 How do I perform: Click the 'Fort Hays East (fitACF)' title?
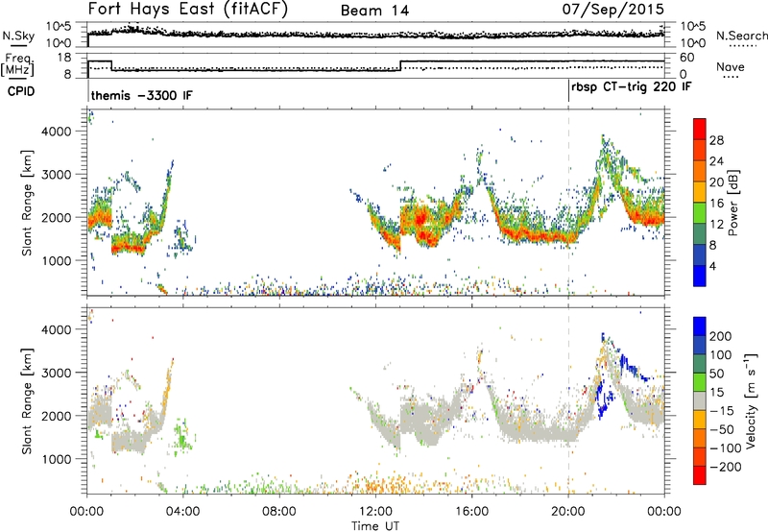tap(187, 10)
